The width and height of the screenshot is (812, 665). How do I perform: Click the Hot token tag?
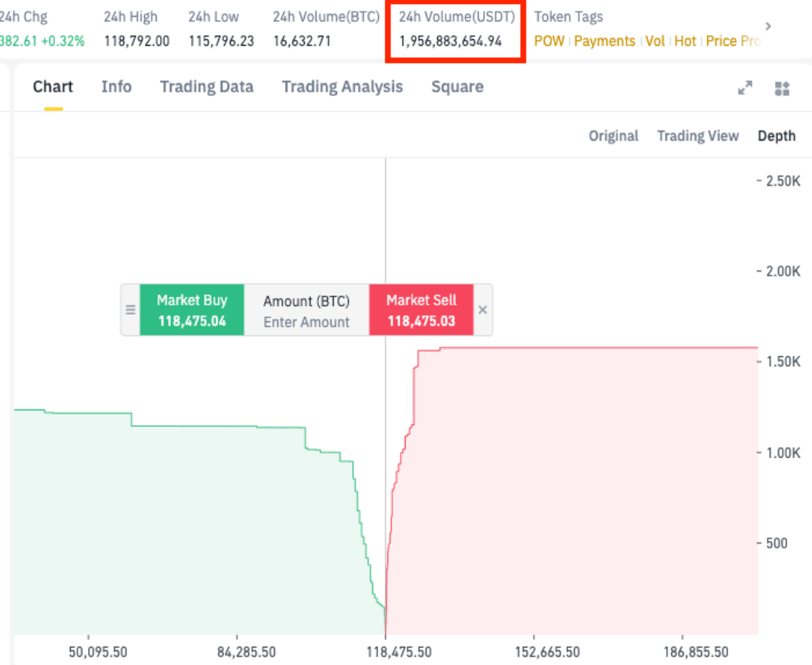[x=685, y=41]
